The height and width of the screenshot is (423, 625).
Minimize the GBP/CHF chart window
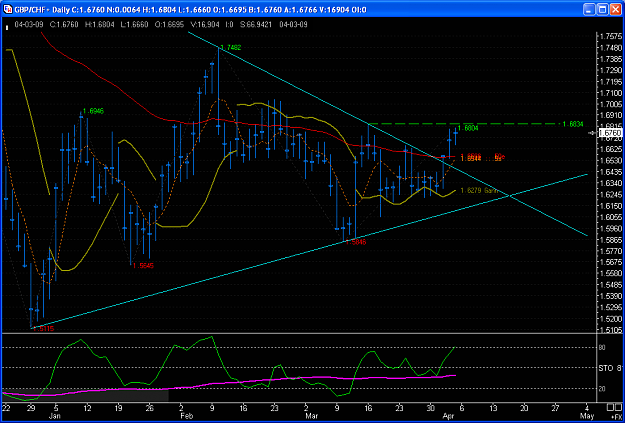pyautogui.click(x=590, y=10)
